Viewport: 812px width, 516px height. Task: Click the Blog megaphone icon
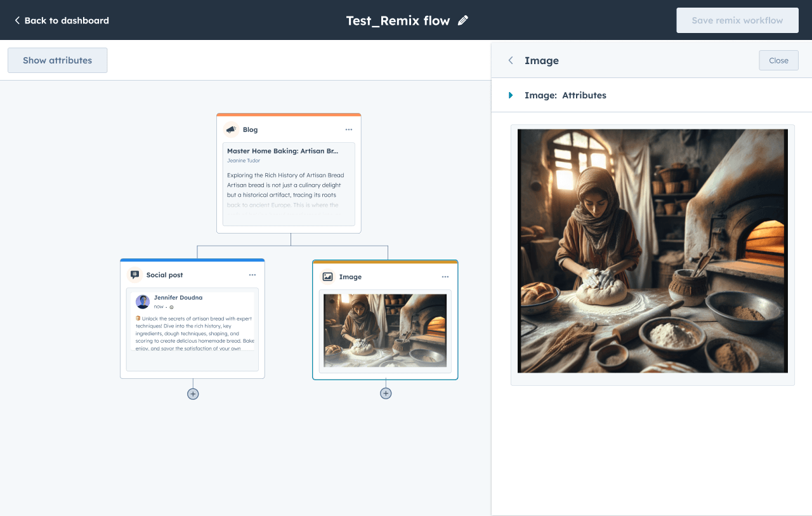pos(232,129)
